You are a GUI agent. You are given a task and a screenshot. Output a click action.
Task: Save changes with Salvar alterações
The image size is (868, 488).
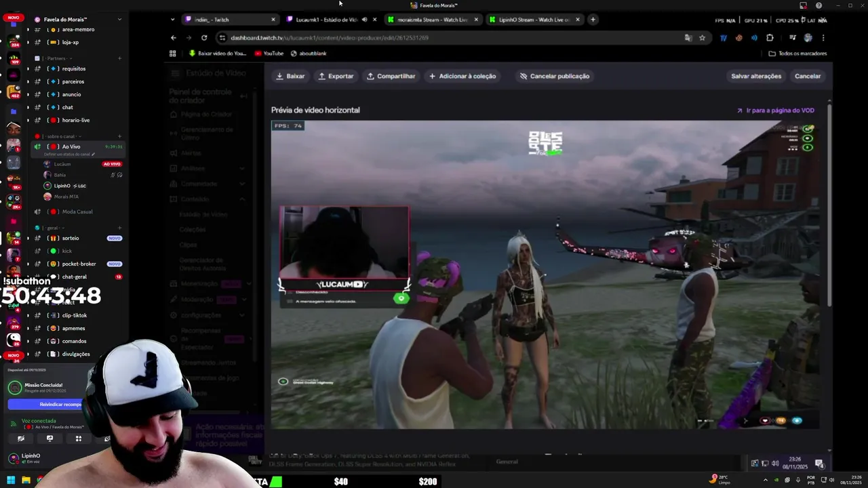click(x=756, y=76)
